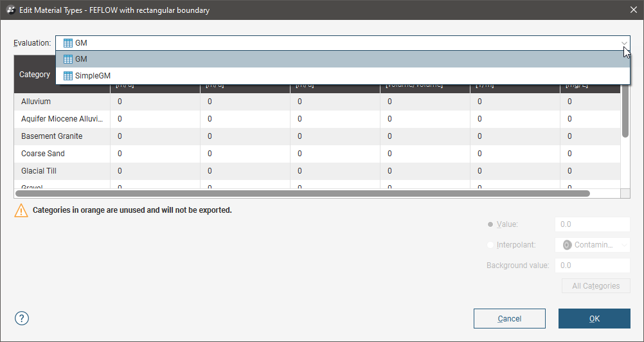Click the All Categories button

click(596, 286)
